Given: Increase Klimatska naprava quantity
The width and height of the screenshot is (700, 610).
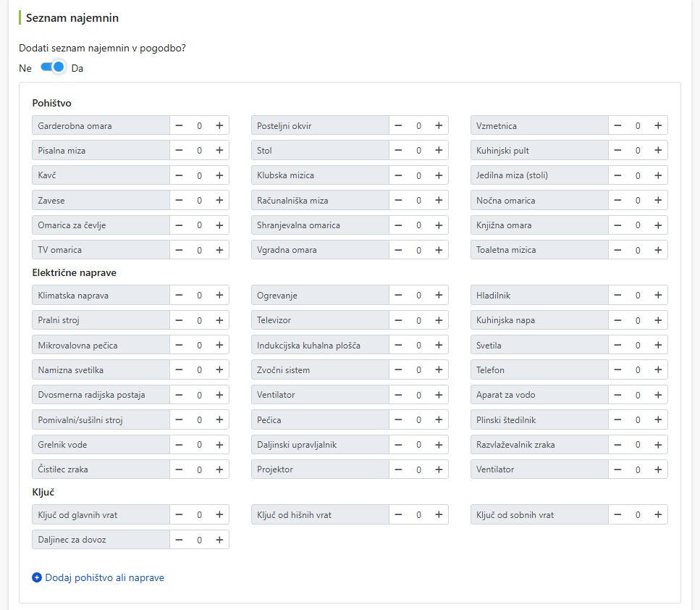Looking at the screenshot, I should 219,295.
